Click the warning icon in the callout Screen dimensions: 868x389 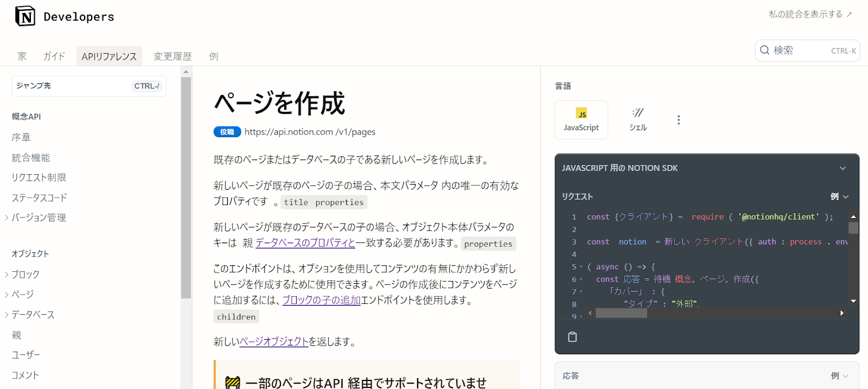click(233, 383)
